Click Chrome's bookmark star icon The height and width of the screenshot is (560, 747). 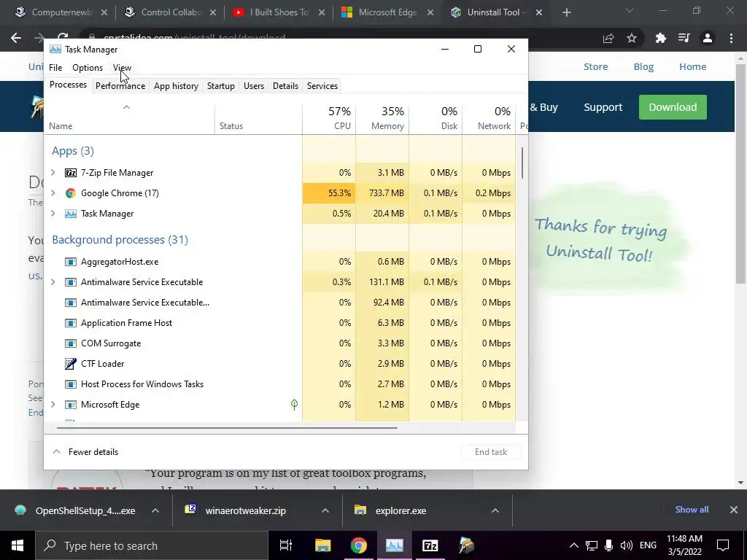632,38
